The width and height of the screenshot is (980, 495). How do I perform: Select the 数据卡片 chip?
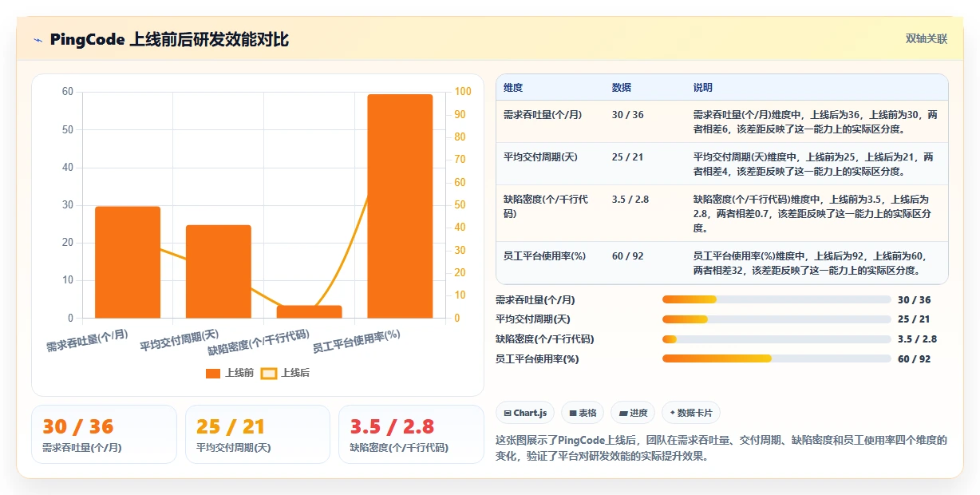[x=691, y=413]
